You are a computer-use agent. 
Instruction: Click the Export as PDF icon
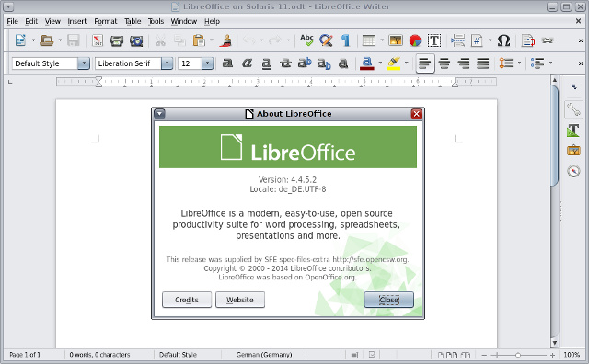tap(98, 40)
